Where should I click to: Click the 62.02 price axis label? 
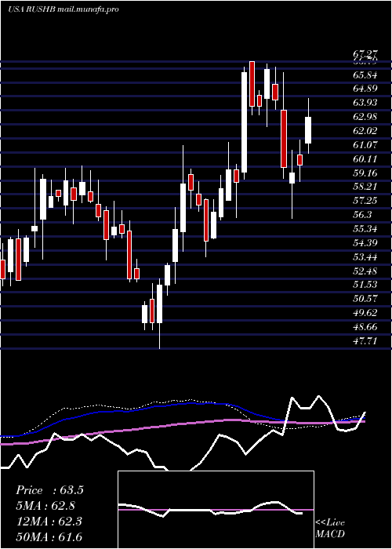(x=365, y=131)
